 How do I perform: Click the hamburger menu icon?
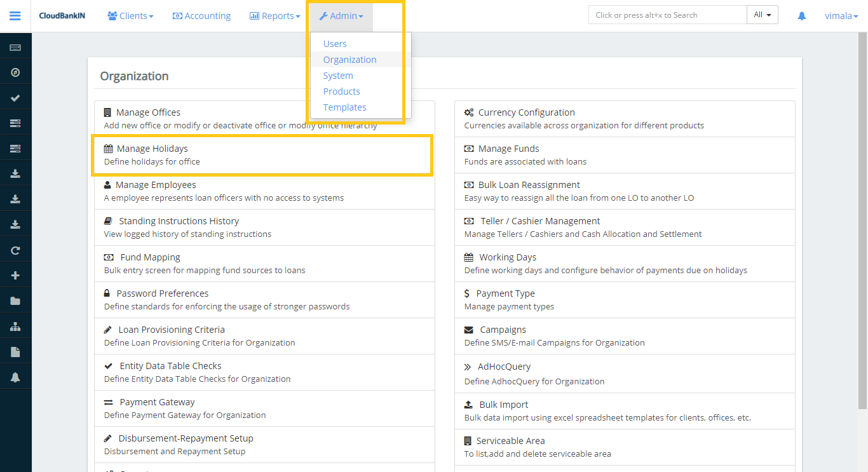click(15, 16)
